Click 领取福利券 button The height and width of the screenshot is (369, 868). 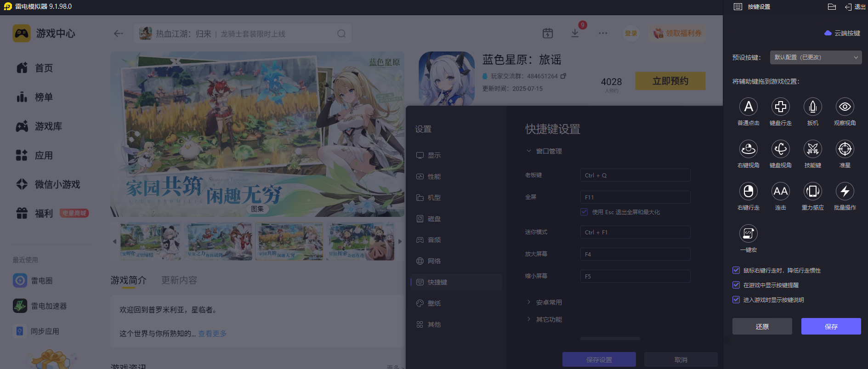pyautogui.click(x=678, y=33)
